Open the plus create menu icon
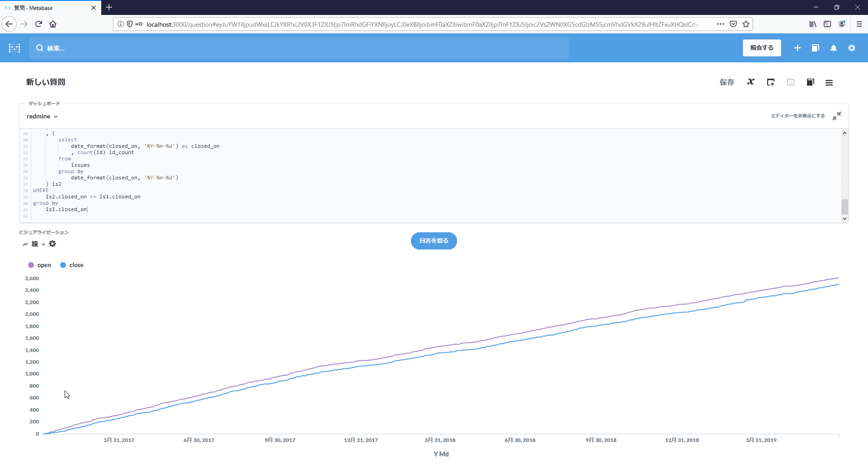 coord(797,48)
